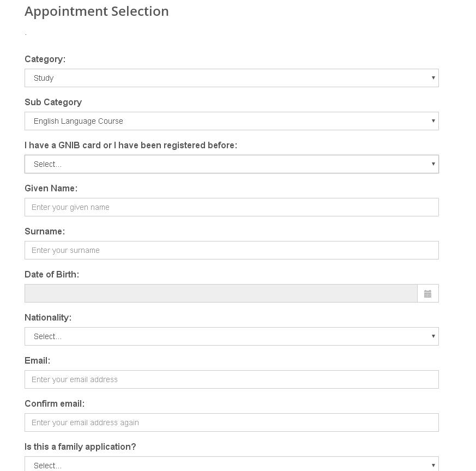476x471 pixels.
Task: Click the "Category:" label
Action: point(45,59)
